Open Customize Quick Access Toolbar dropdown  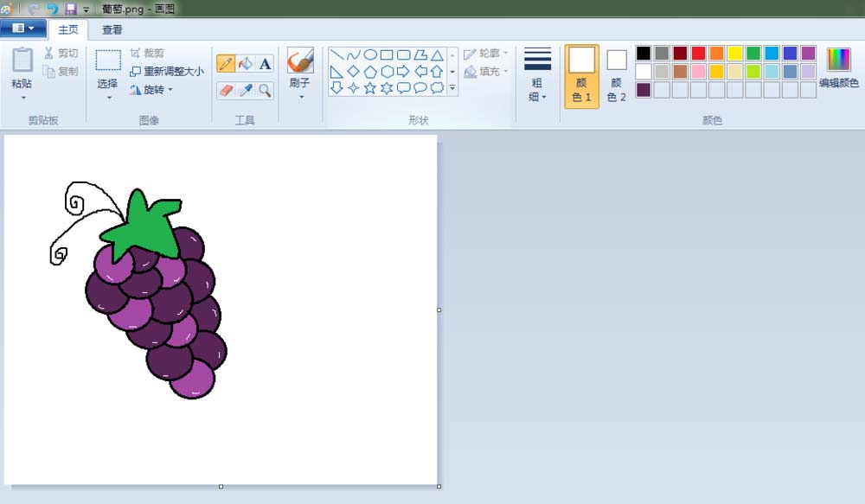[x=86, y=10]
